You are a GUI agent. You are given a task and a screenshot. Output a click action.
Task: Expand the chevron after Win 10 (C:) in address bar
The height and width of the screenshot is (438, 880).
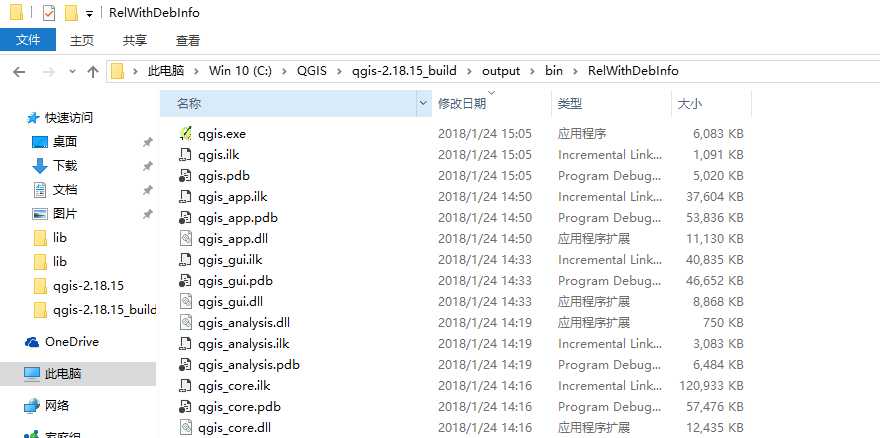click(284, 71)
